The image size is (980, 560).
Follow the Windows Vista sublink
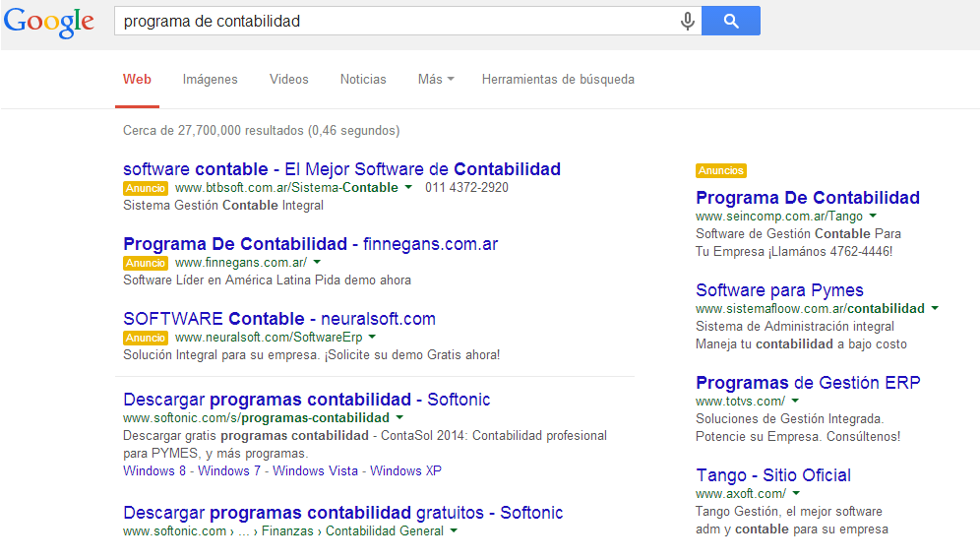pyautogui.click(x=315, y=470)
